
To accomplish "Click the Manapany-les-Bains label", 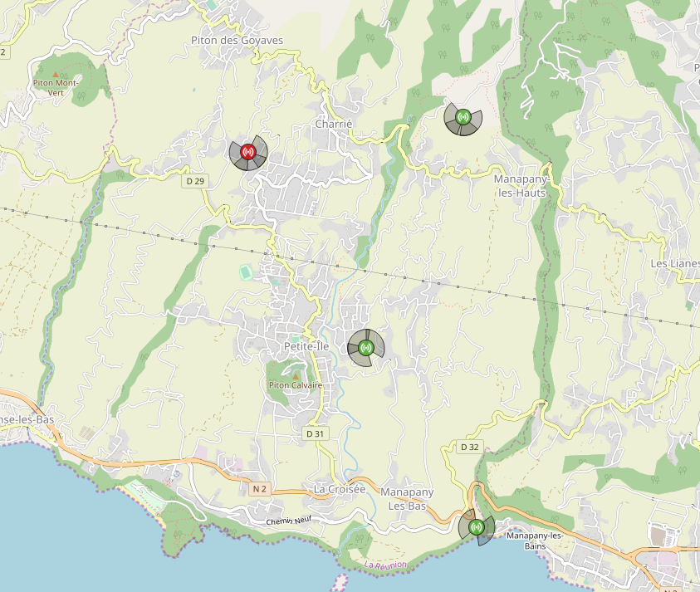I will (x=535, y=541).
